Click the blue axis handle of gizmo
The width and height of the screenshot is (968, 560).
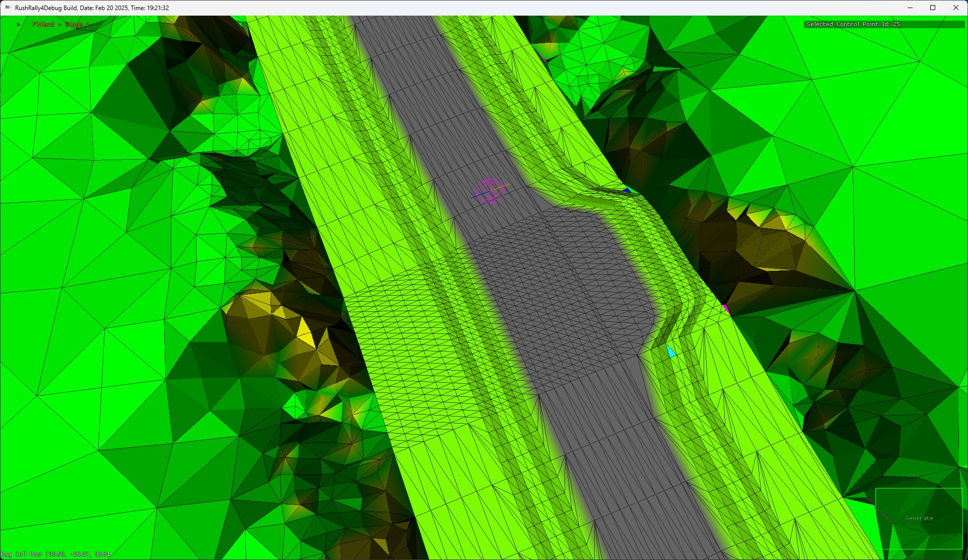[x=476, y=196]
